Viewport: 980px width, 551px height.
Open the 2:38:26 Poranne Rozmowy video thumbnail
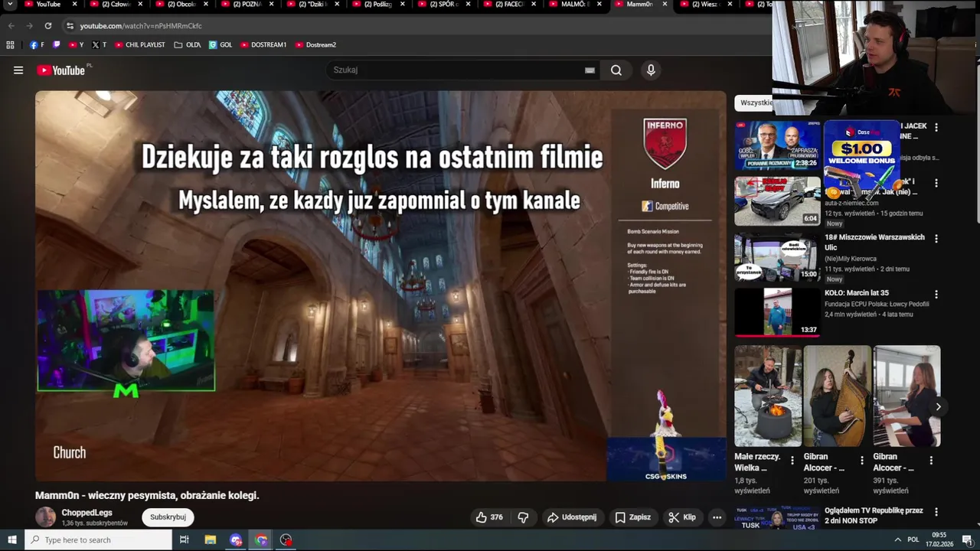tap(777, 145)
